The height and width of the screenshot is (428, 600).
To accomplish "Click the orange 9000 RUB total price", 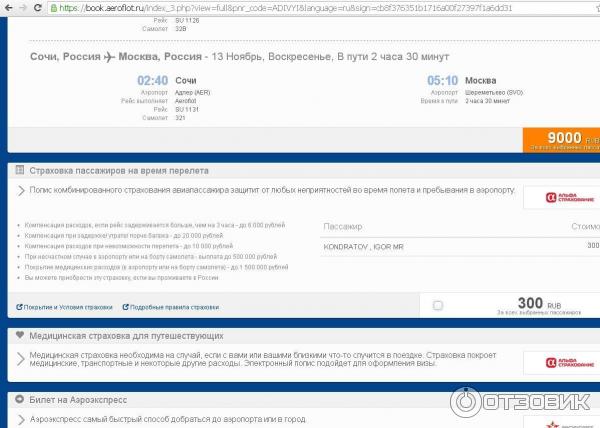I will (561, 140).
